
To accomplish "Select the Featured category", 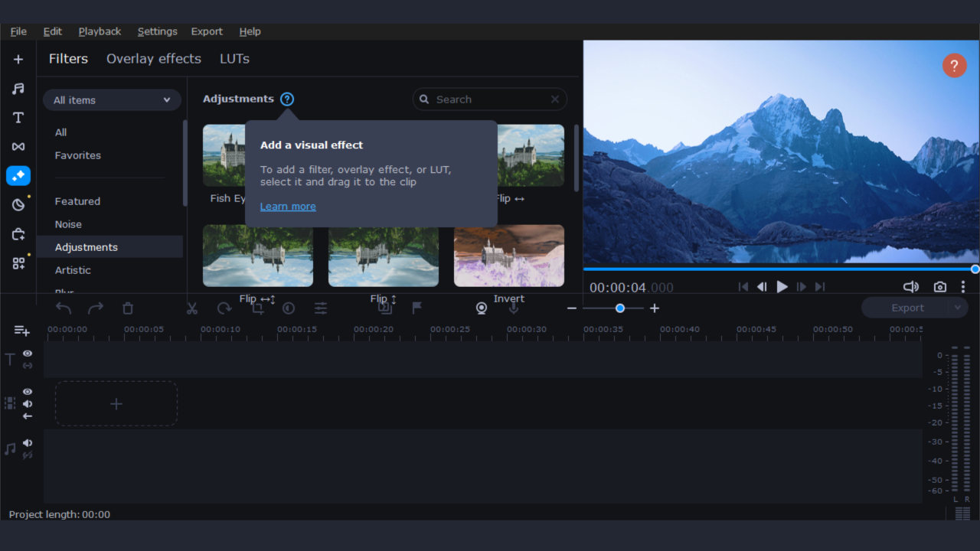I will click(x=77, y=201).
